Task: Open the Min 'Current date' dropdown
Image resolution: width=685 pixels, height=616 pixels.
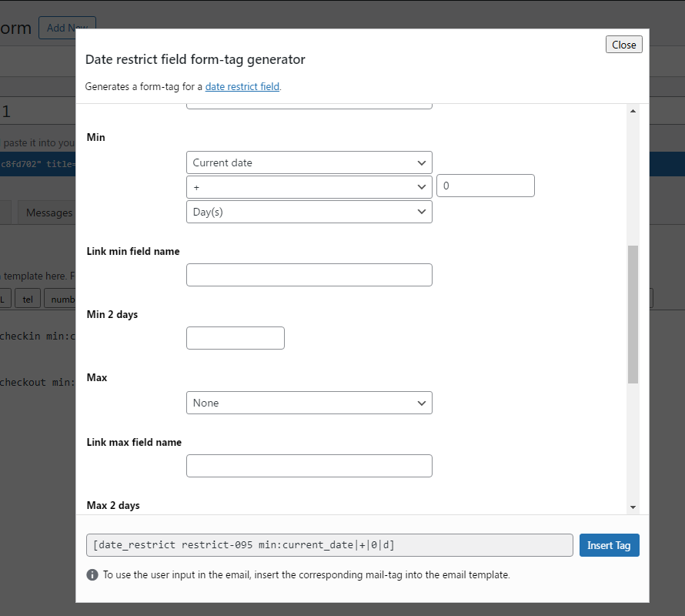Action: (309, 162)
